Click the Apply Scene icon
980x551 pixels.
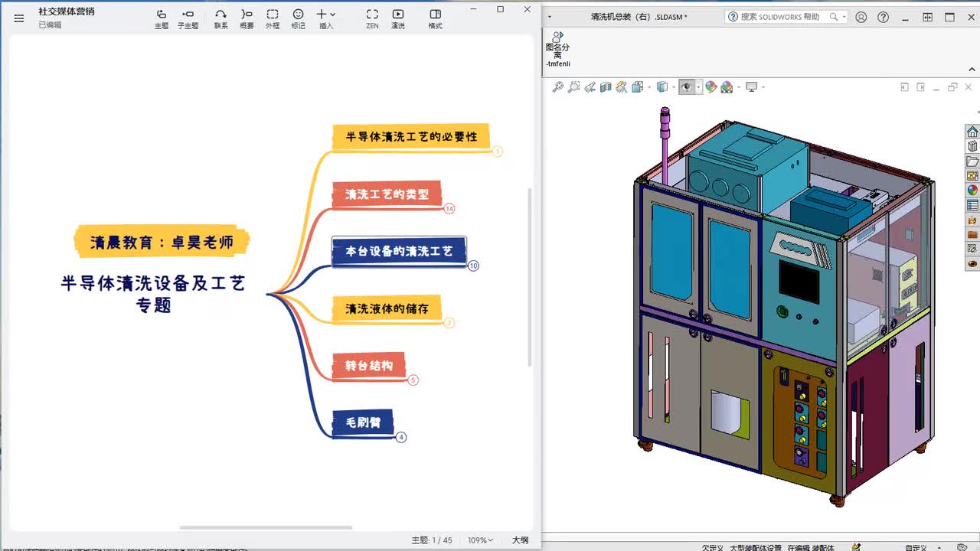tap(727, 87)
